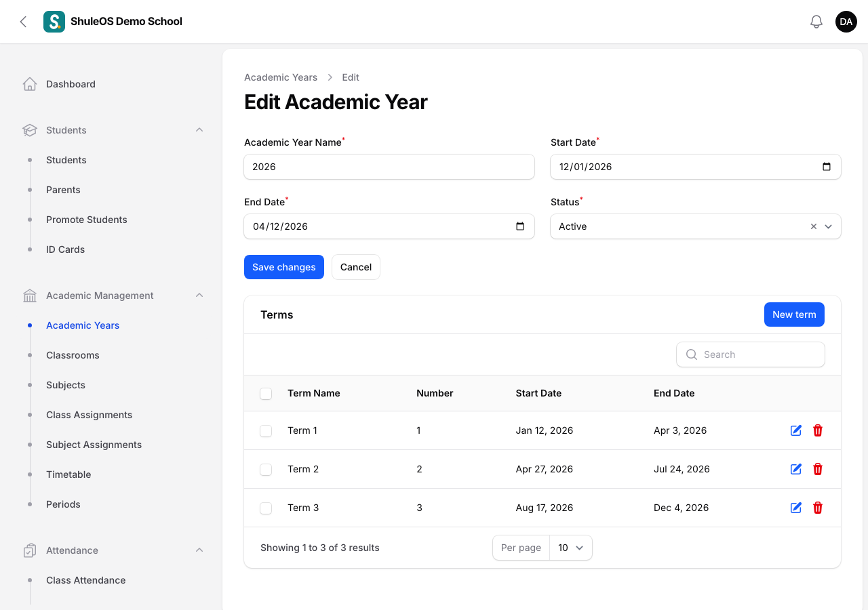
Task: Open the Start Date calendar picker icon
Action: pyautogui.click(x=827, y=167)
